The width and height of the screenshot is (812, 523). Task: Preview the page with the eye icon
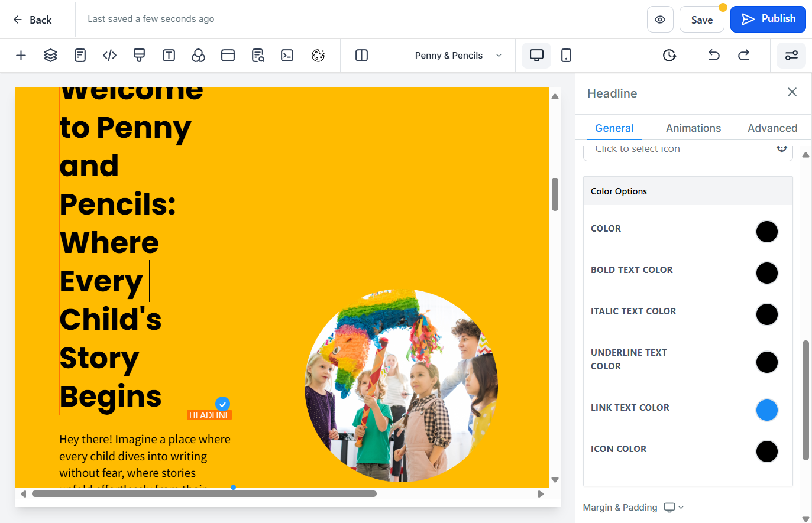point(660,20)
